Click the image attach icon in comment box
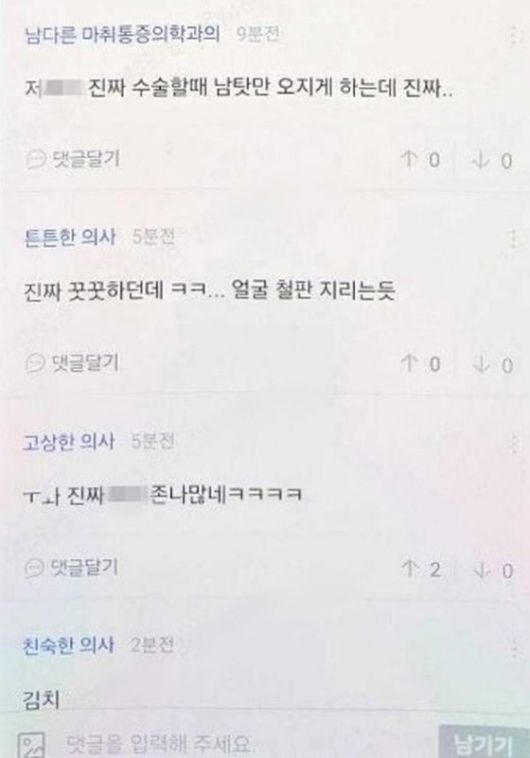This screenshot has width=530, height=758. click(x=32, y=744)
